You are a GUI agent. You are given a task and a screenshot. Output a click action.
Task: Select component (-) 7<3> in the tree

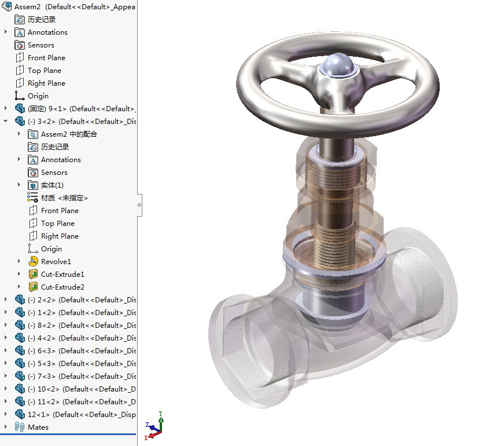(82, 376)
